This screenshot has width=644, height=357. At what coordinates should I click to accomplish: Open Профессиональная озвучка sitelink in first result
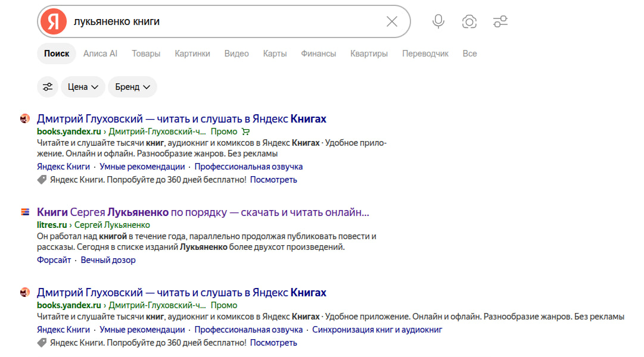(x=248, y=167)
